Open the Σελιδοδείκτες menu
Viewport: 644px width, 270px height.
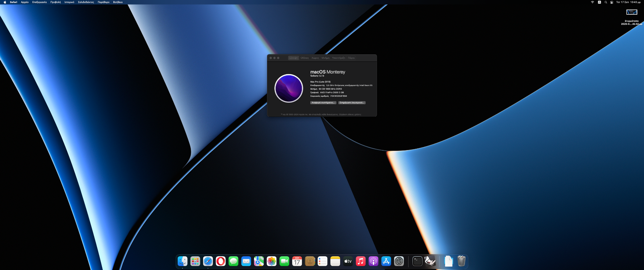(x=86, y=2)
